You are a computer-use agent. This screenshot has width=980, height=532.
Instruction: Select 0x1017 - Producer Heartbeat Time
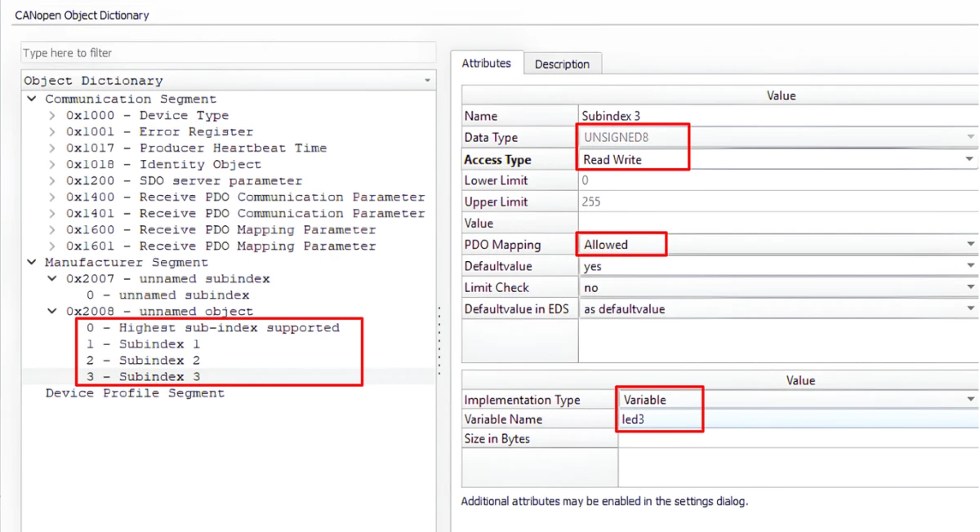[196, 148]
